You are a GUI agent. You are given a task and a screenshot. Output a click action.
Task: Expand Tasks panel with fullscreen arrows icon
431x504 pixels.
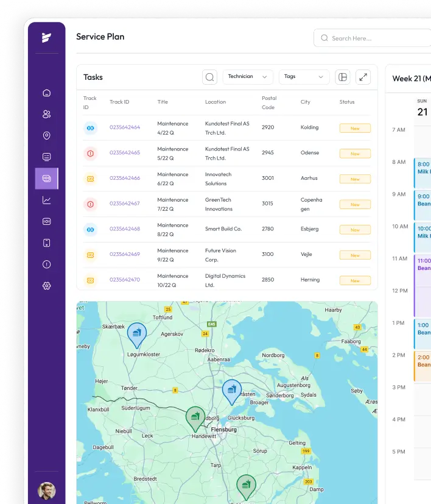click(x=363, y=77)
